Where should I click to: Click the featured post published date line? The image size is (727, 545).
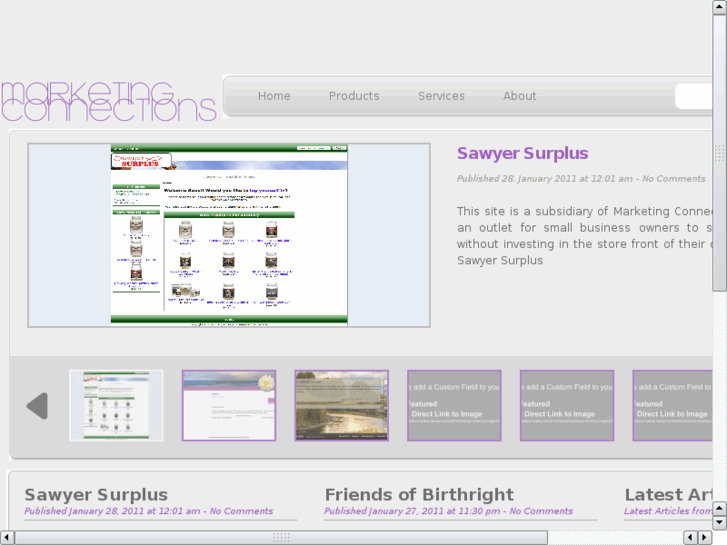581,179
